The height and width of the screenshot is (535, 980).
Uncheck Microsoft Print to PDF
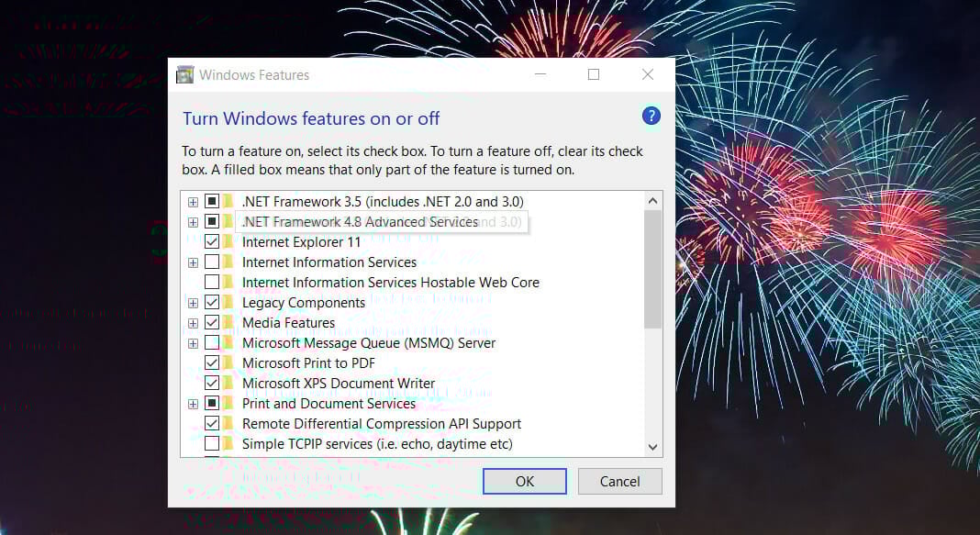pos(212,362)
